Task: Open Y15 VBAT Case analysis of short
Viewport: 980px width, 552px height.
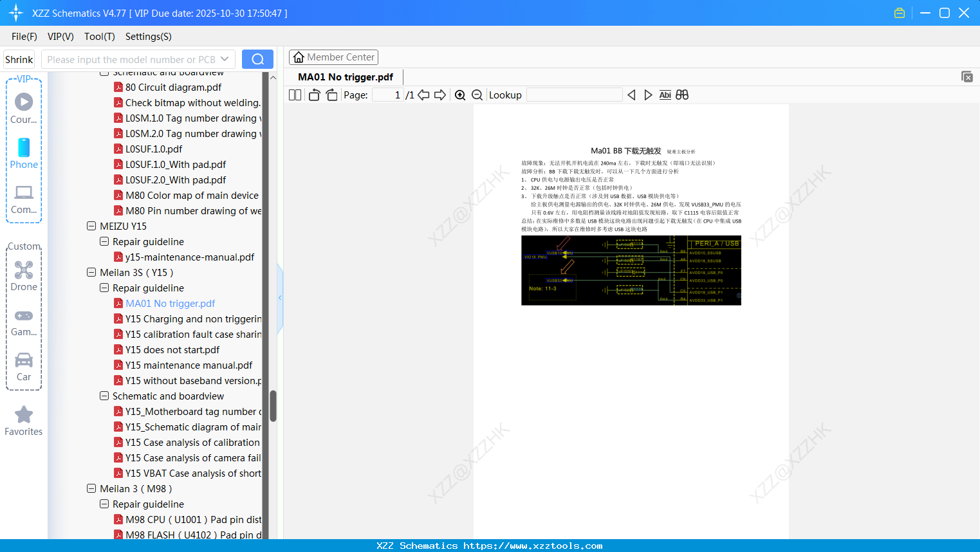Action: [193, 473]
